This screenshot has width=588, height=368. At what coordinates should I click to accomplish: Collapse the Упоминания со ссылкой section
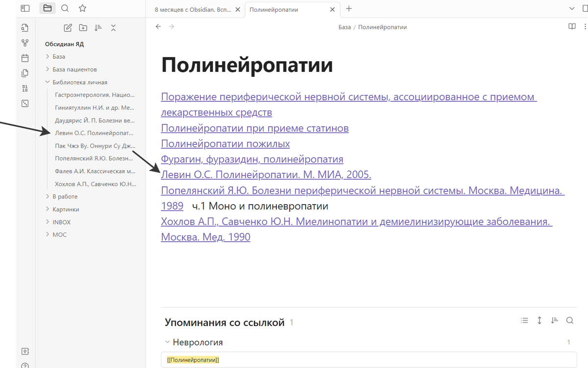point(225,322)
